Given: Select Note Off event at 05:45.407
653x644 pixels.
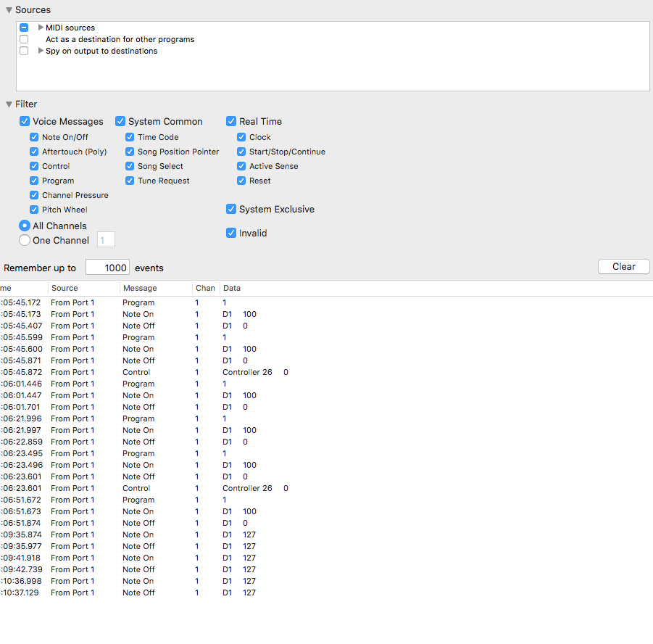Looking at the screenshot, I should pos(326,326).
